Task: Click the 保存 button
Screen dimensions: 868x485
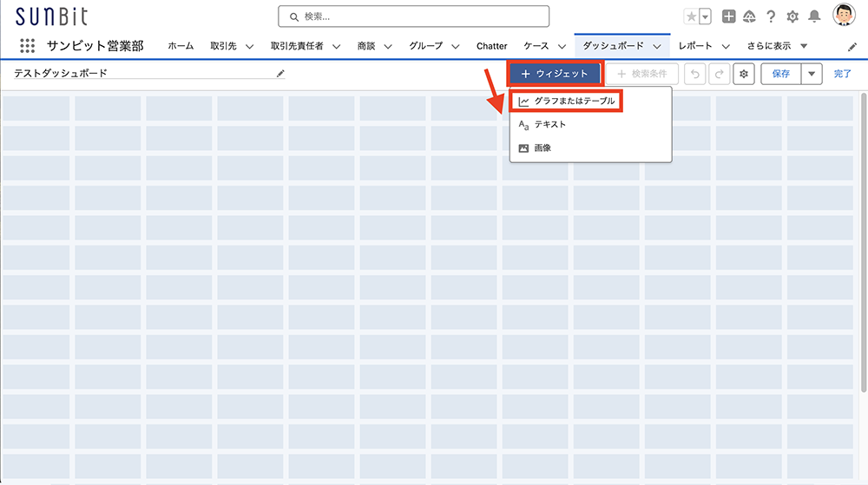Action: pos(780,74)
